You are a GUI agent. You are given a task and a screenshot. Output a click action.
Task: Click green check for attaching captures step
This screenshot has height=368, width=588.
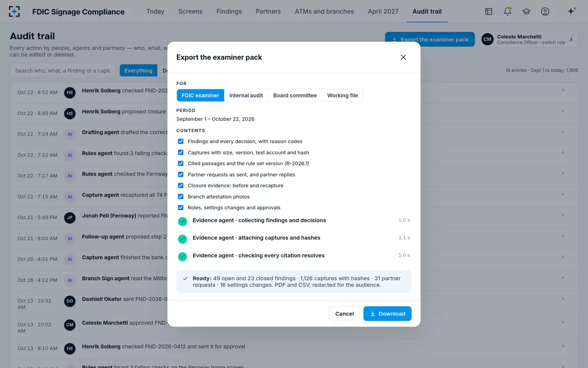pyautogui.click(x=183, y=239)
